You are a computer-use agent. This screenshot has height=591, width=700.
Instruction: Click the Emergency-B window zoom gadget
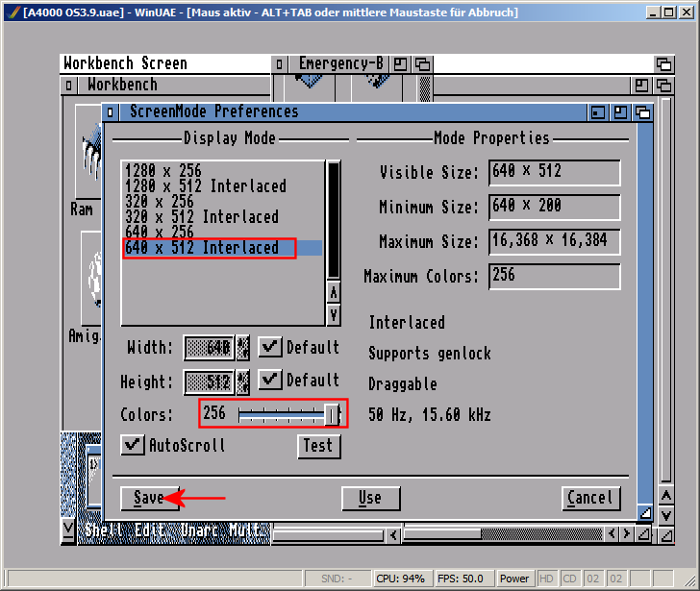click(400, 64)
